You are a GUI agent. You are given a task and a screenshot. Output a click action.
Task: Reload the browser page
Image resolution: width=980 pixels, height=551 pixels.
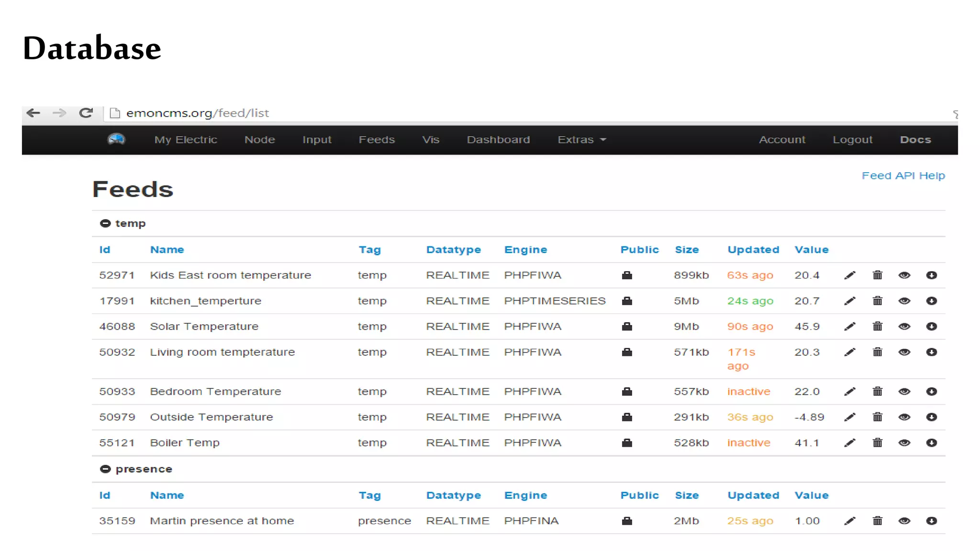tap(86, 113)
